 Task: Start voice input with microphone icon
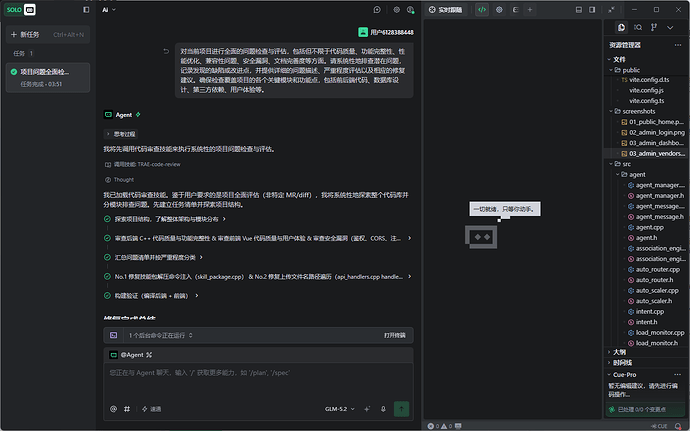(383, 409)
